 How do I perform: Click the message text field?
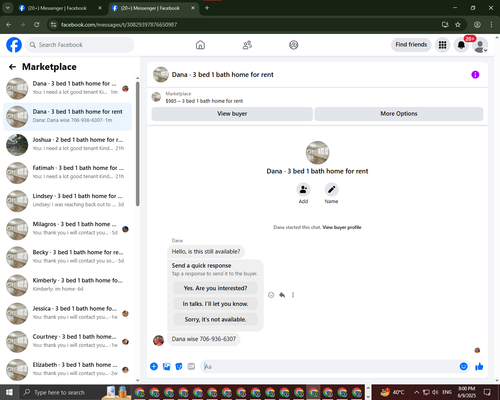point(330,367)
